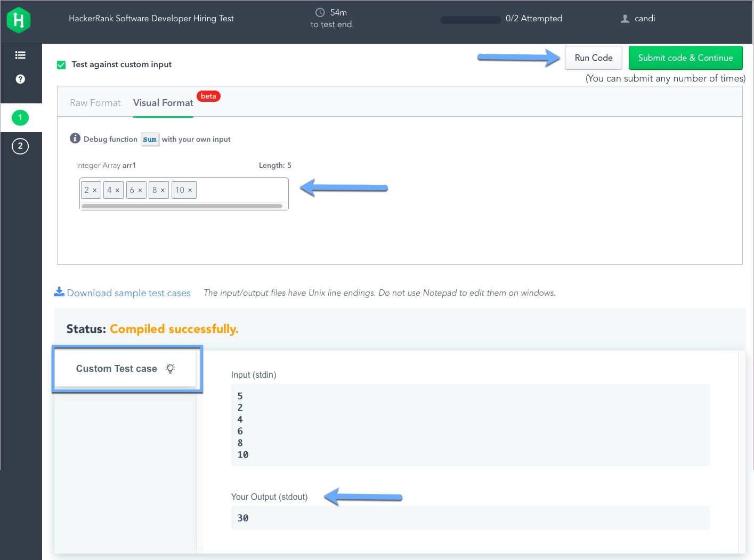This screenshot has width=754, height=560.
Task: Click Submit code & Continue button
Action: [685, 58]
